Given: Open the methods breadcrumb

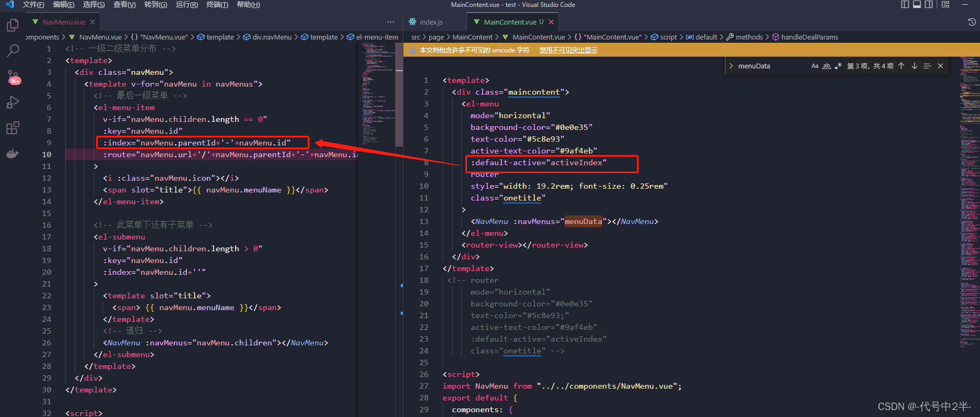Looking at the screenshot, I should tap(744, 37).
